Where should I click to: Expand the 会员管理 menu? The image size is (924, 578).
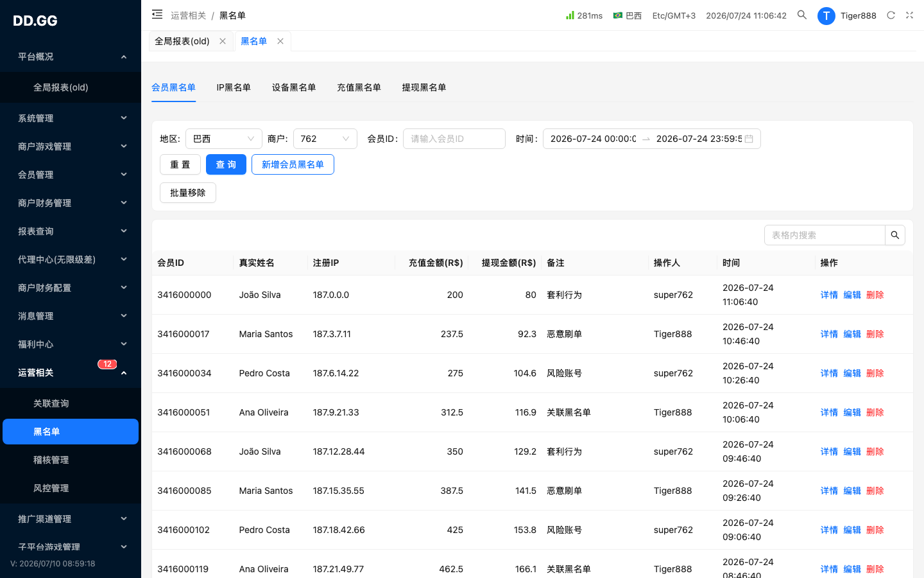pos(71,175)
